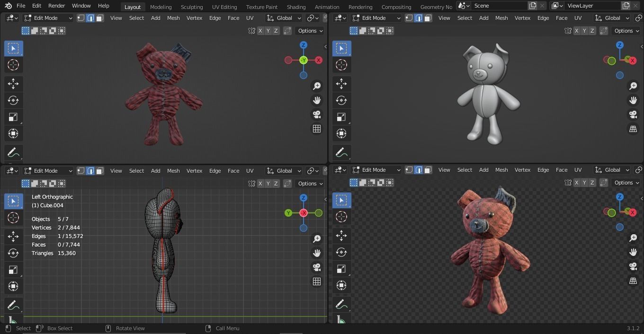Click the zoom magnifier in top-left viewport
644x334 pixels.
(317, 86)
